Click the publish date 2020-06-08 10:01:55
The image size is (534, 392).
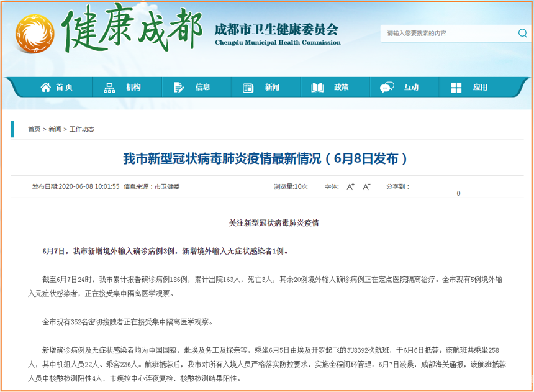tap(89, 187)
